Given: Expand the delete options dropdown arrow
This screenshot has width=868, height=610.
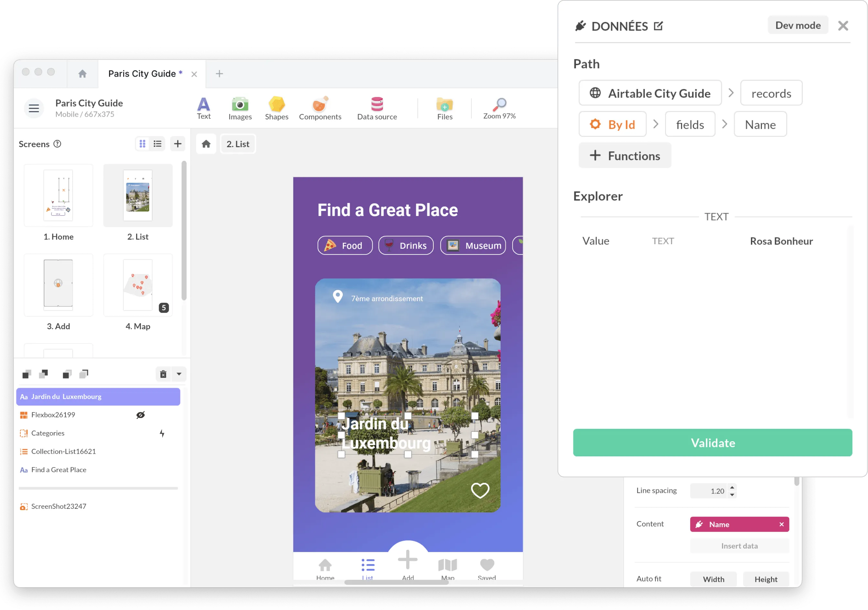Looking at the screenshot, I should (179, 374).
